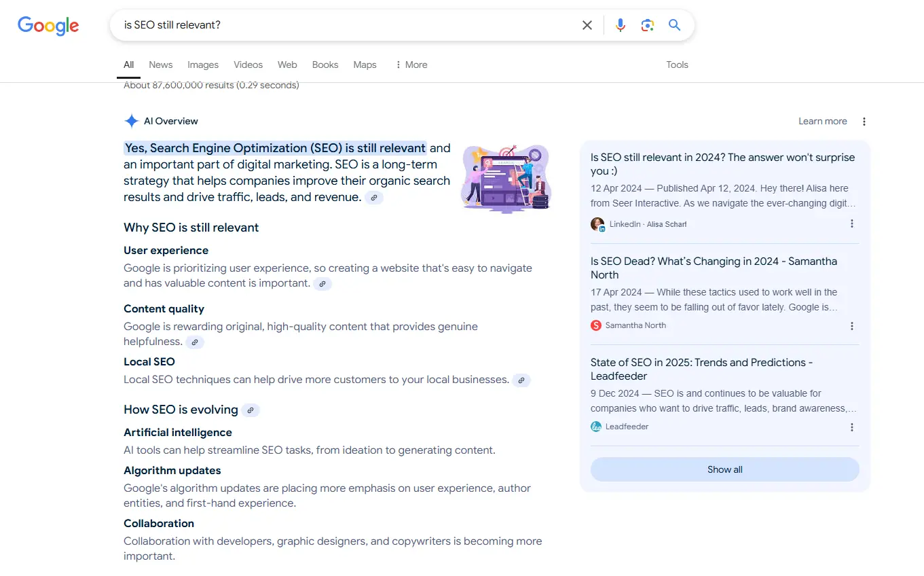Click the 'Algorithm updates' subheading
The height and width of the screenshot is (576, 924).
coord(172,470)
